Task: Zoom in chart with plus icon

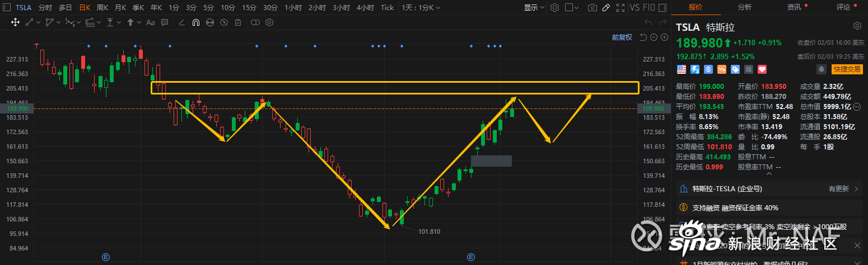Action: [x=664, y=37]
